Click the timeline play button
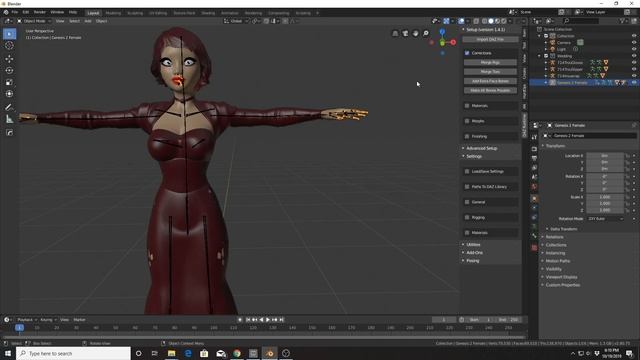 268,320
